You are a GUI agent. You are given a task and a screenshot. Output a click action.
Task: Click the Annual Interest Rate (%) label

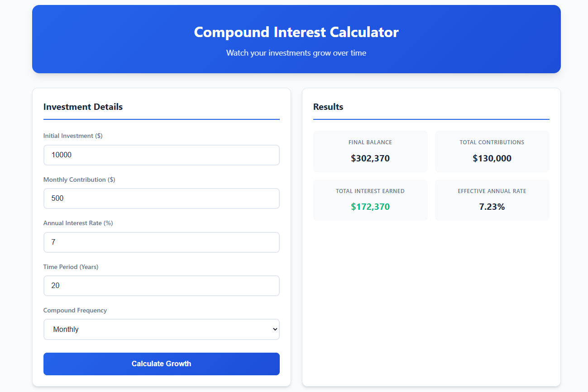click(x=78, y=223)
